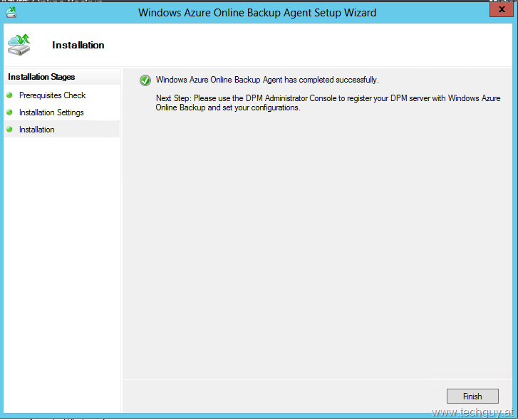Click the wizard window title text

[257, 13]
